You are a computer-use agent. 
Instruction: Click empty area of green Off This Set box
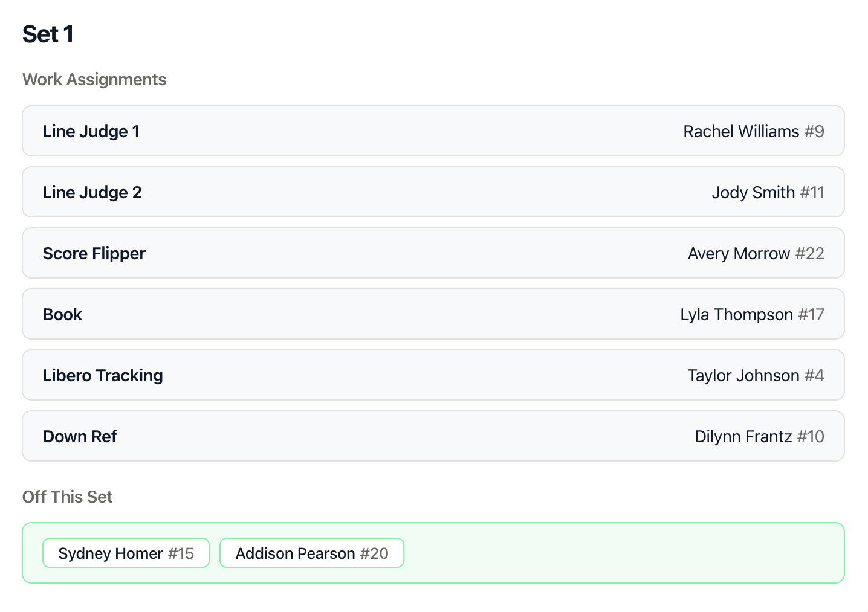(x=623, y=553)
